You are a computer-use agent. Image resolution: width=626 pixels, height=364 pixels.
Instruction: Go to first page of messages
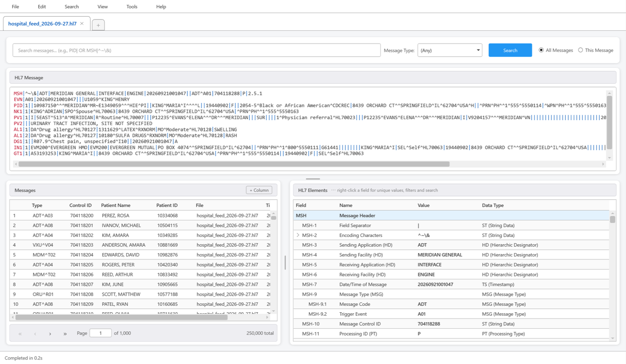click(20, 334)
